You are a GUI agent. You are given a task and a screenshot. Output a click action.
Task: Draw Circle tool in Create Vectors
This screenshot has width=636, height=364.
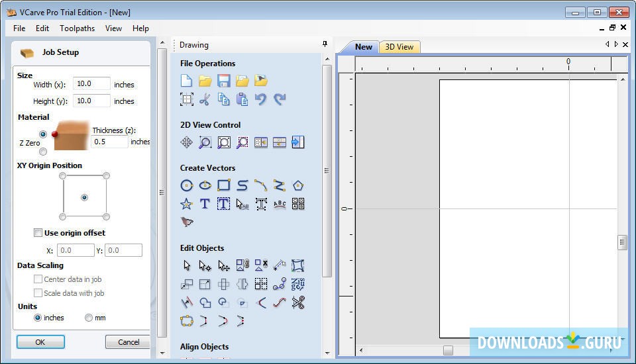pos(186,186)
